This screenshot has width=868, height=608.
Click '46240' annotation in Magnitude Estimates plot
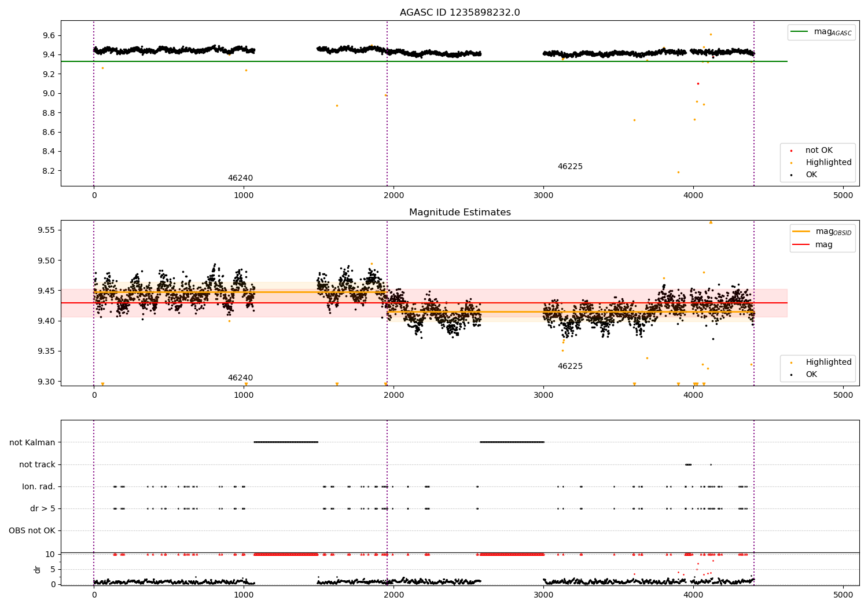[240, 378]
